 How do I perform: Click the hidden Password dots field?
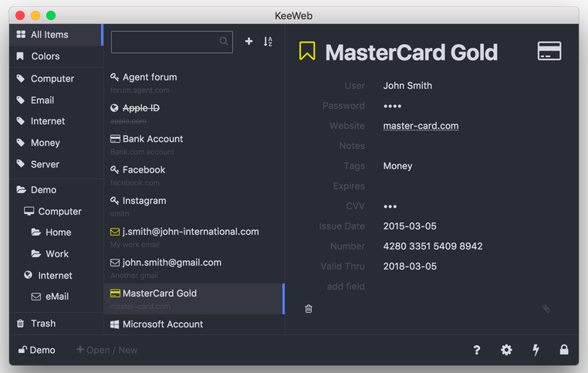coord(392,107)
